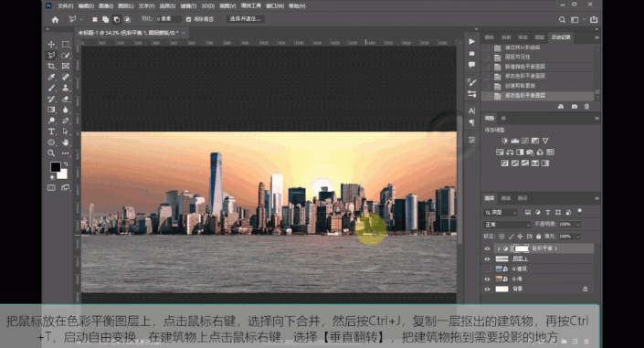Open the Search icon in options bar
The width and height of the screenshot is (644, 348).
(562, 19)
